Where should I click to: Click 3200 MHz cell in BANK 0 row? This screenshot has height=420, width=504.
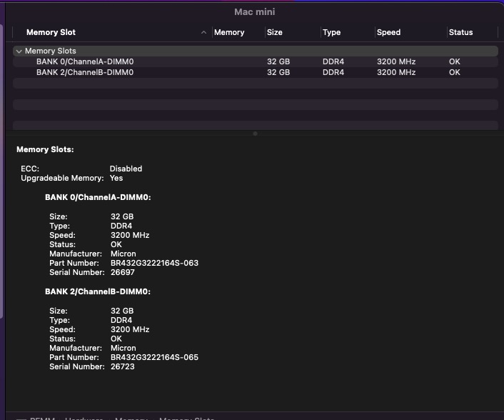coord(396,61)
